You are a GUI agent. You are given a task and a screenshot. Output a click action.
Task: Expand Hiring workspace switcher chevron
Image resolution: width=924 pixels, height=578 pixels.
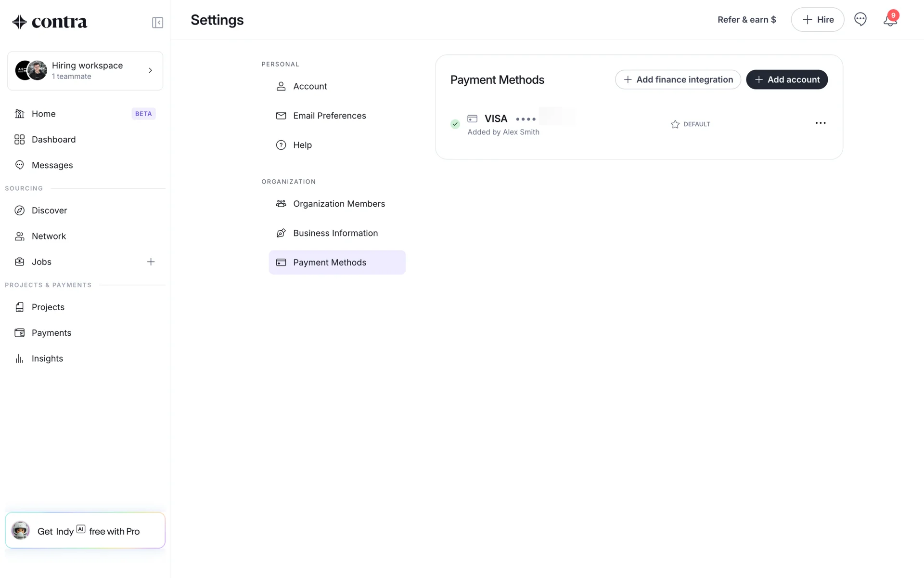point(150,70)
